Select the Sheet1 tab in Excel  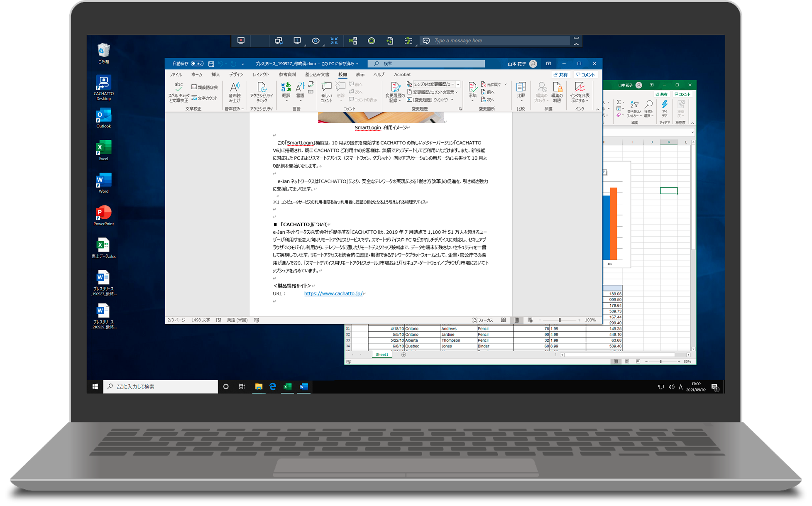click(x=382, y=354)
